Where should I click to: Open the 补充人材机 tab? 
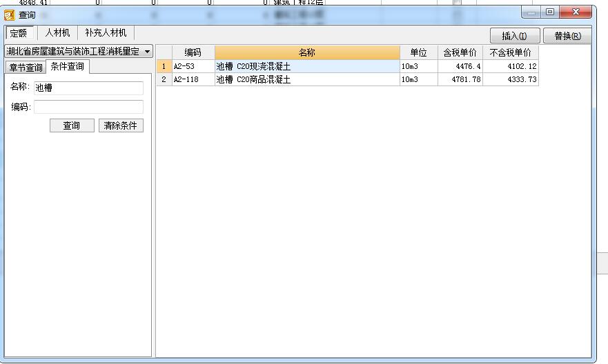tap(106, 33)
